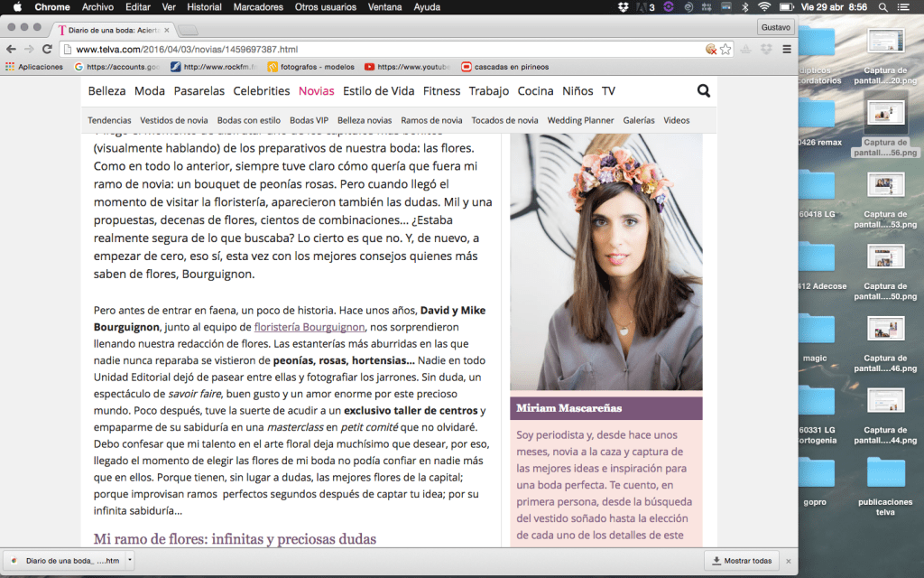Open Spotlight search in the menu bar

coord(882,7)
